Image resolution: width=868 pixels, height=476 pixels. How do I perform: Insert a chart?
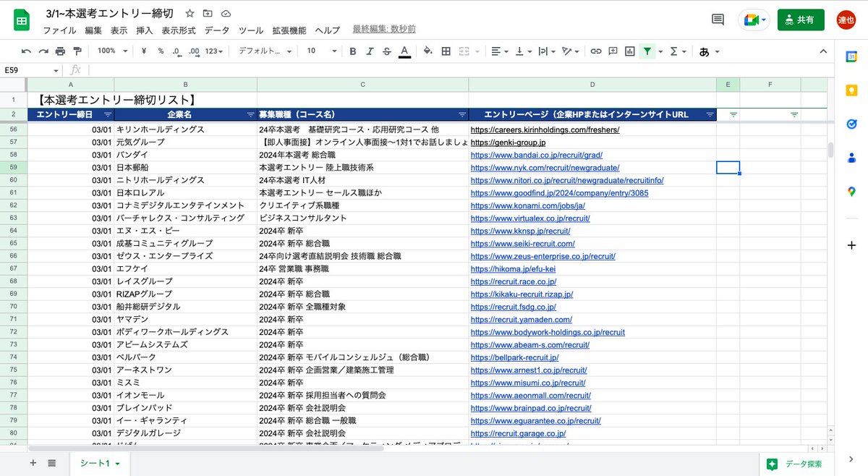(x=629, y=51)
